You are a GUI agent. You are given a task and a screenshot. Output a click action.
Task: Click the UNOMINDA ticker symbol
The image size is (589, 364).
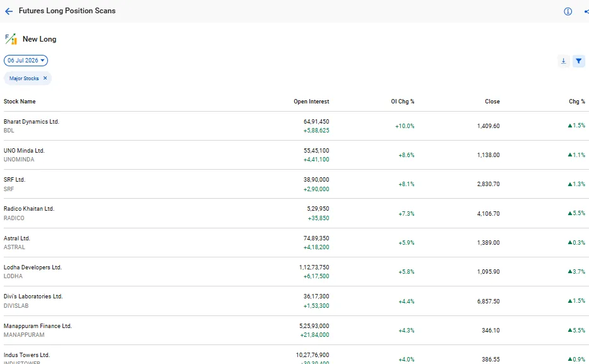pos(19,160)
